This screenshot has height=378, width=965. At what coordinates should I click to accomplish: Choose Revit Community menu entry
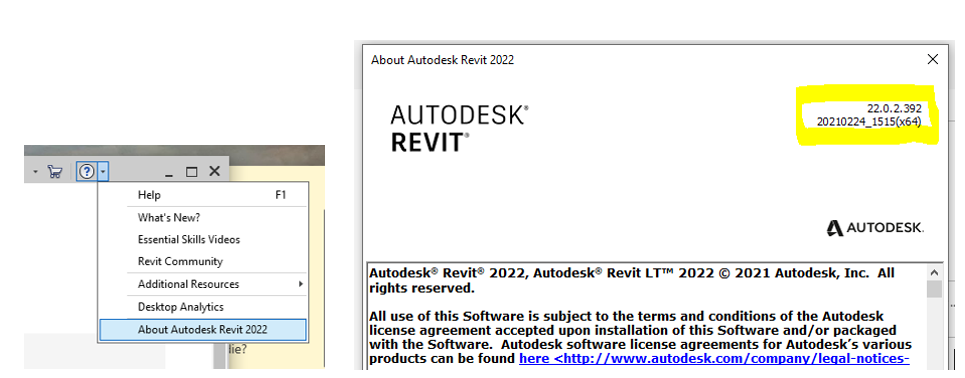click(203, 262)
